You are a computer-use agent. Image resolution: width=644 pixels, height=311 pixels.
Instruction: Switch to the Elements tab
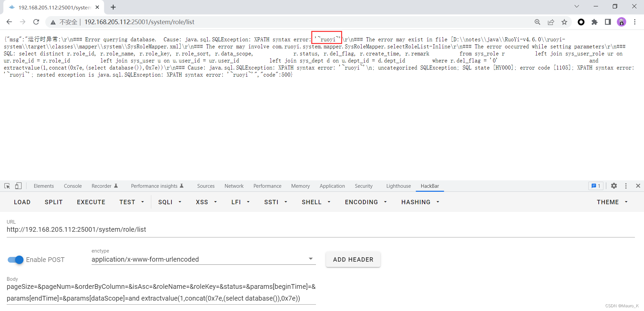(x=44, y=186)
